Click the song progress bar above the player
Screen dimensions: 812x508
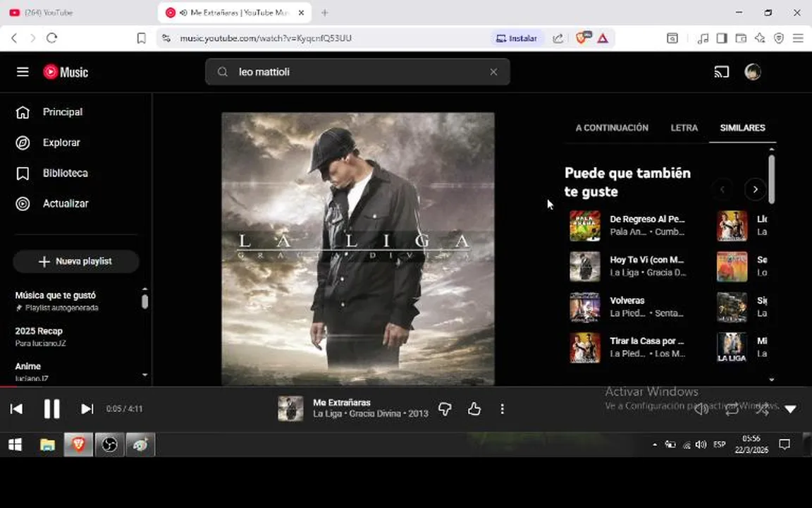coord(406,386)
